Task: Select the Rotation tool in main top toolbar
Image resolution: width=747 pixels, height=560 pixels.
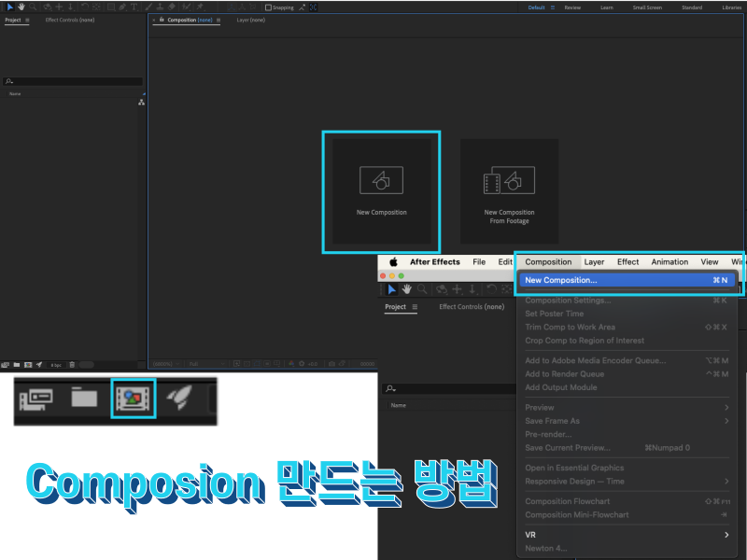Action: [x=85, y=7]
